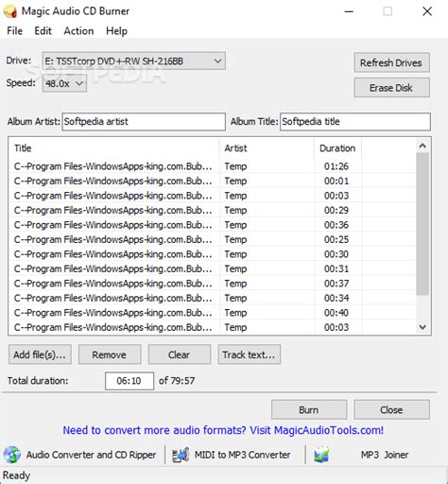Click the track list scroll up arrow
Screen dimensions: 448x484
point(422,146)
